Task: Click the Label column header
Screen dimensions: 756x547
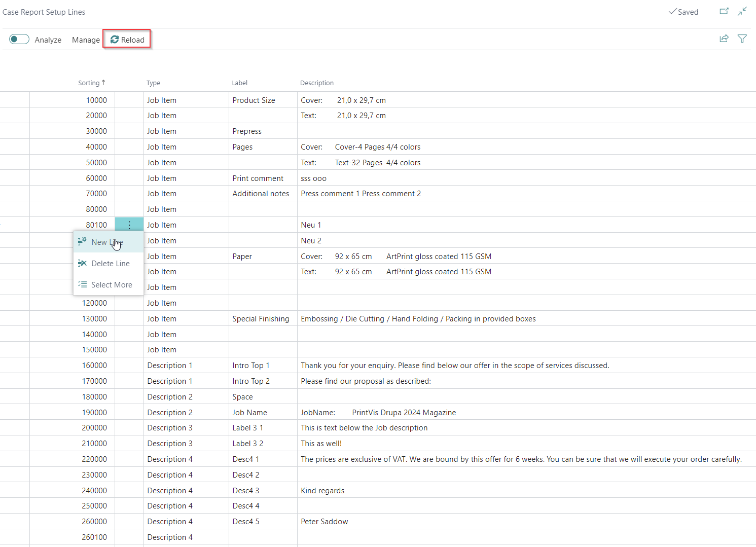Action: pos(239,83)
